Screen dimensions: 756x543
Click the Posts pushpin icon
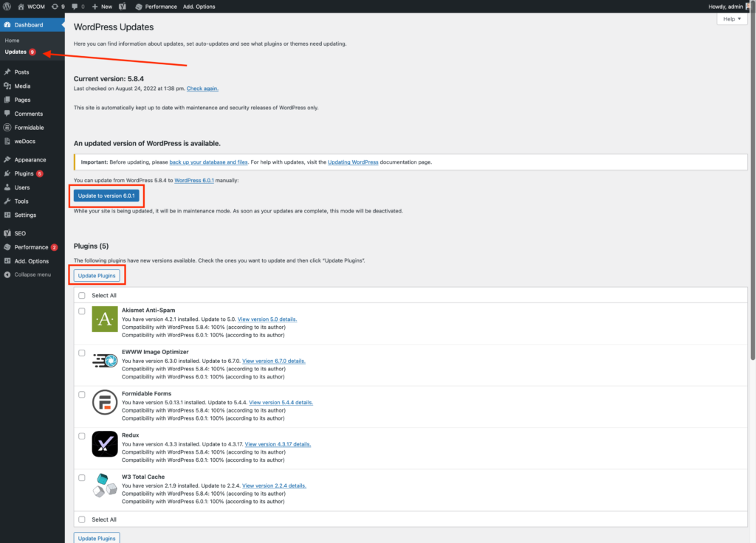click(x=7, y=72)
